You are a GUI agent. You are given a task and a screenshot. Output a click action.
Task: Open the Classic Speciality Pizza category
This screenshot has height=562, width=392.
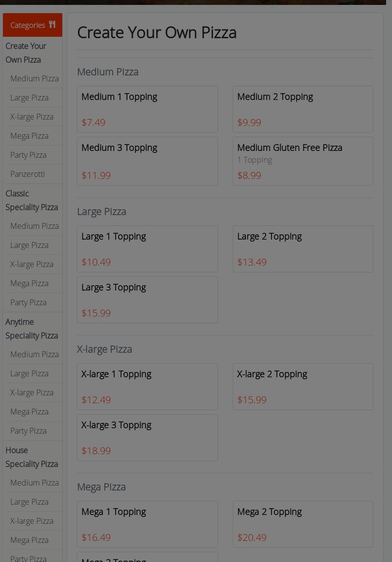[31, 200]
